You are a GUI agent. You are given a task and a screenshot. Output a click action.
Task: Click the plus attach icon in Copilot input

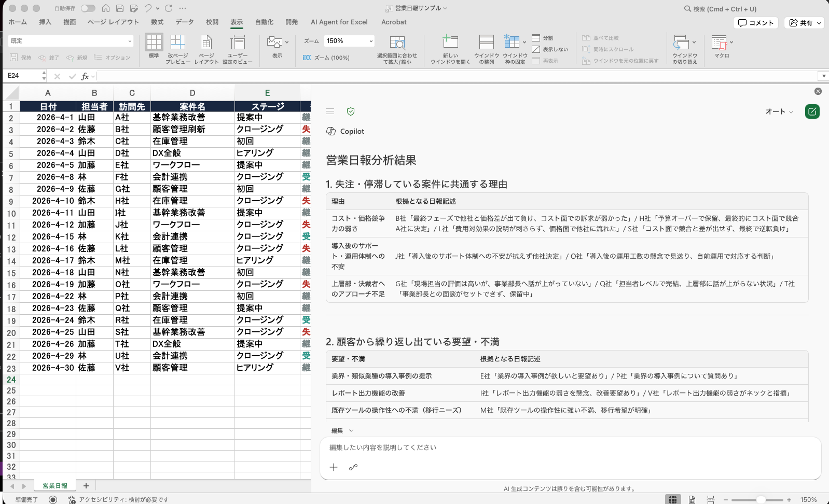(x=334, y=467)
